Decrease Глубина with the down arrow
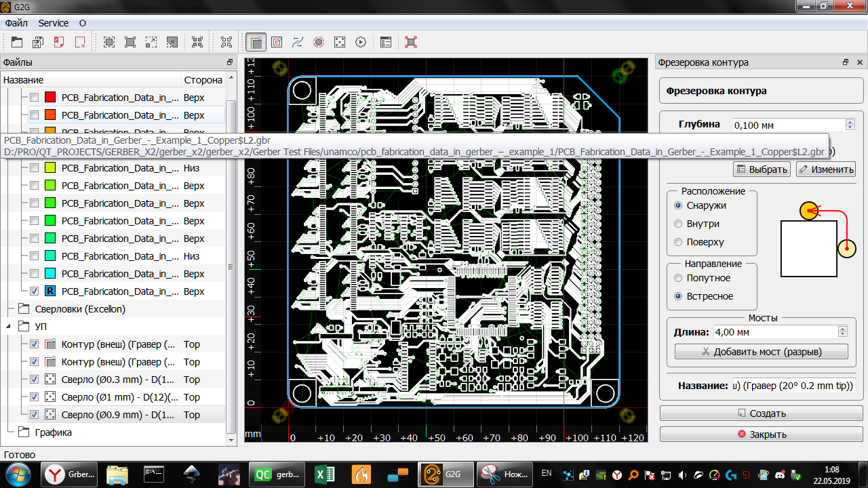Screen dimensions: 868x488 point(850,127)
